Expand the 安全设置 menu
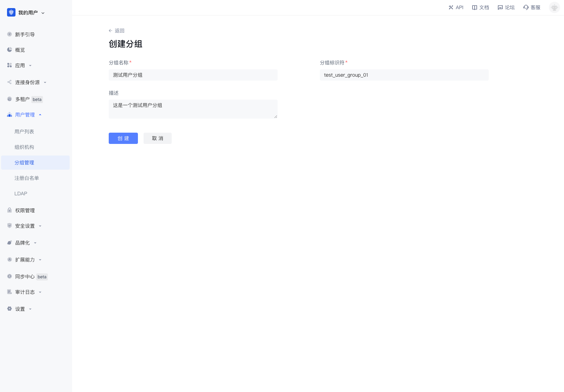Viewport: 564px width, 392px height. pos(40,226)
